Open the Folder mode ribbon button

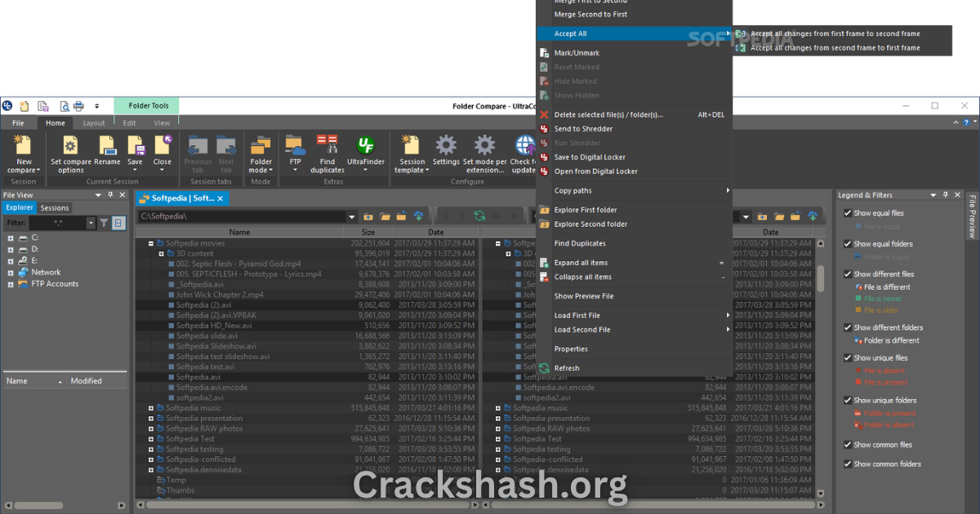tap(261, 153)
